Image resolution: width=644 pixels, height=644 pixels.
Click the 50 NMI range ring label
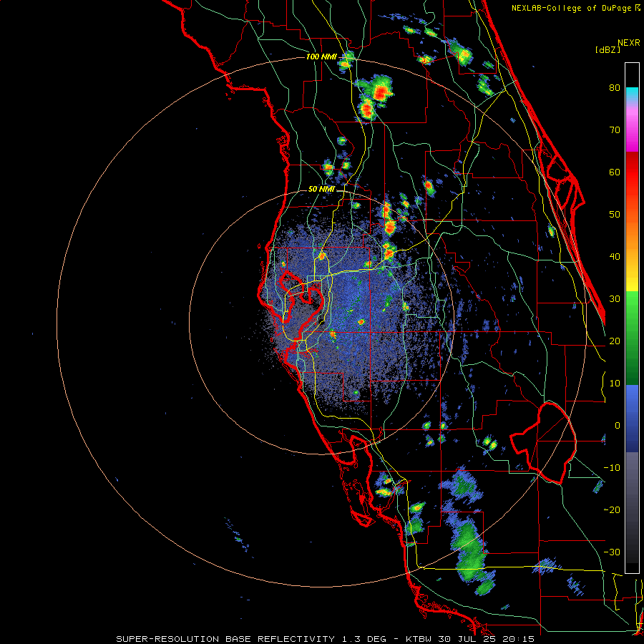[x=321, y=190]
